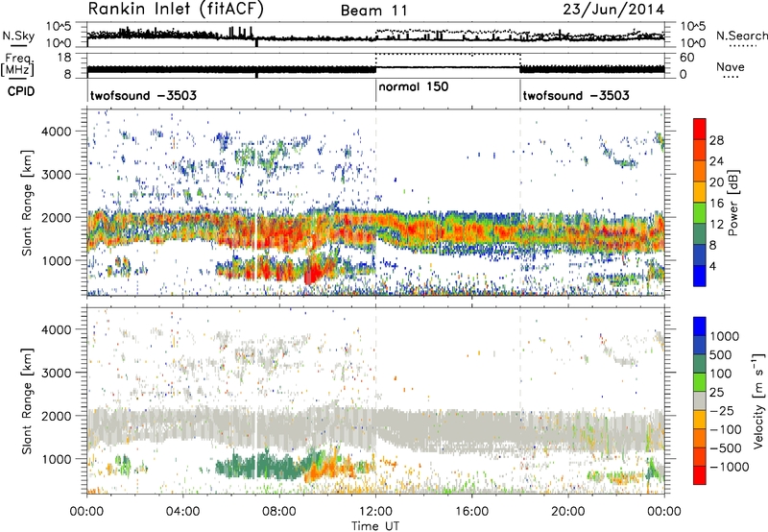
Task: Click the 'Slant Range [km]' label of velocity panel
Action: tap(27, 401)
